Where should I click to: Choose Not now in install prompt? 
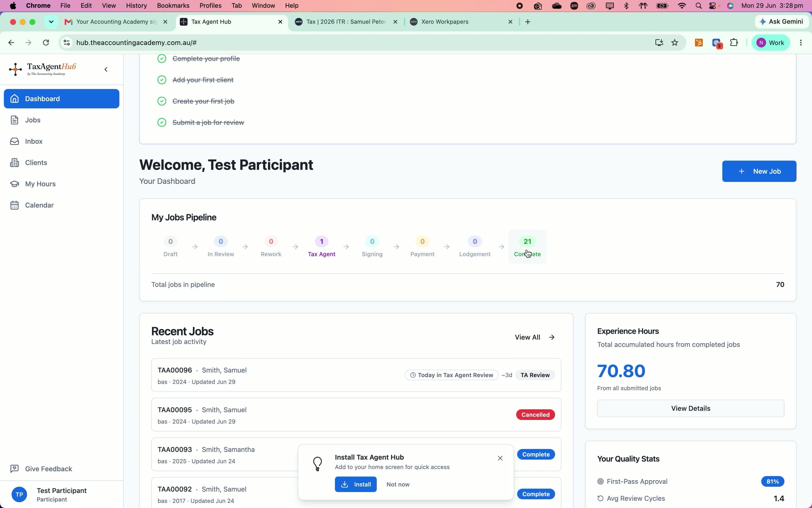(x=398, y=485)
